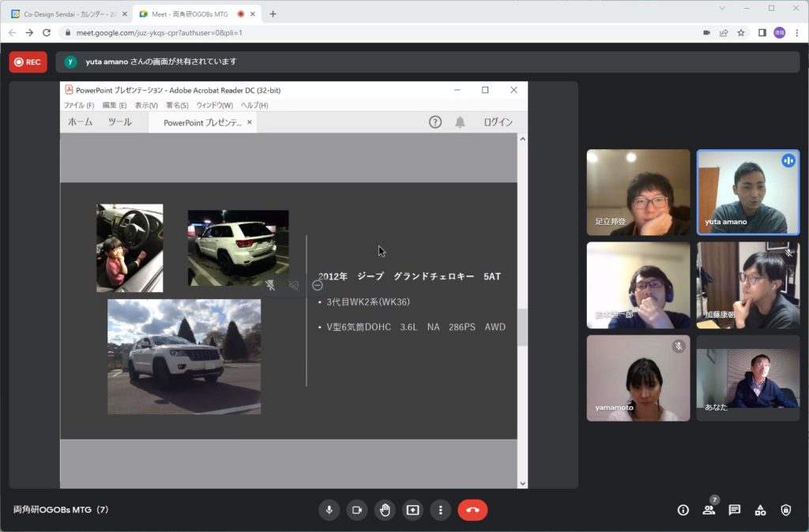The image size is (809, 532).
Task: Switch to the ツール tab in Acrobat
Action: 119,122
